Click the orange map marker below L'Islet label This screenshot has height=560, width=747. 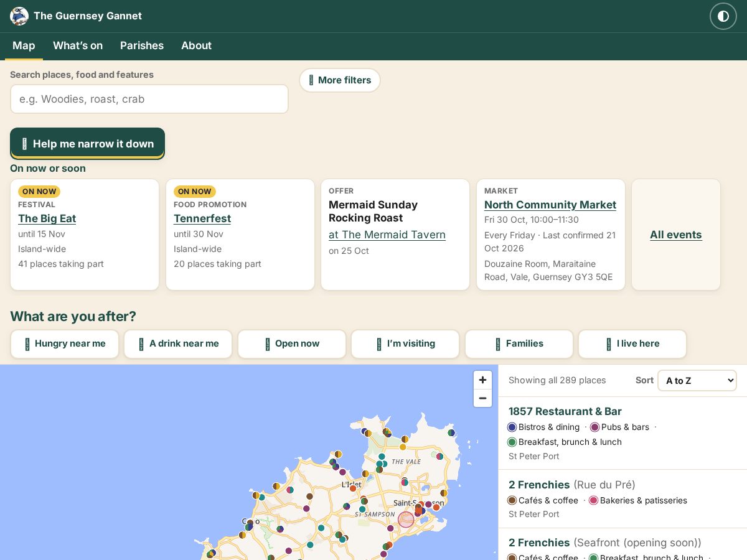(353, 488)
